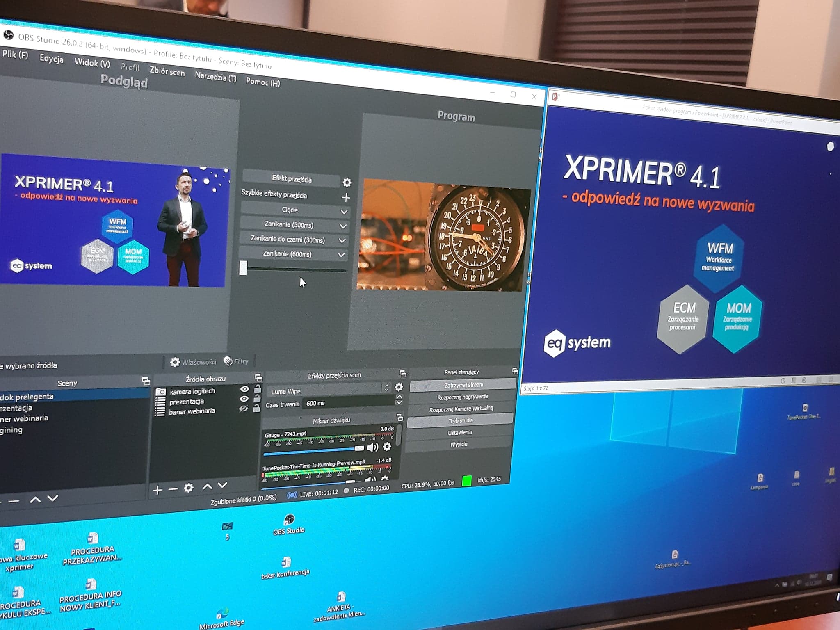Hide the kamera logitech source
The width and height of the screenshot is (840, 630).
click(244, 389)
